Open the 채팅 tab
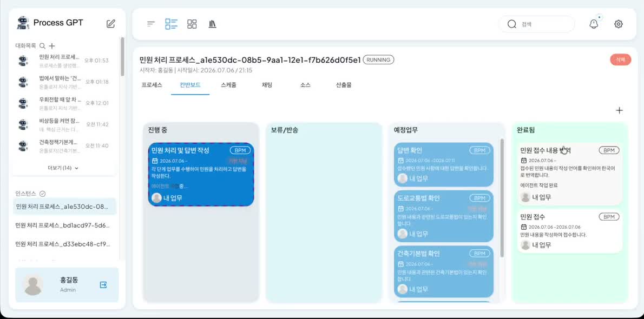 pos(267,85)
